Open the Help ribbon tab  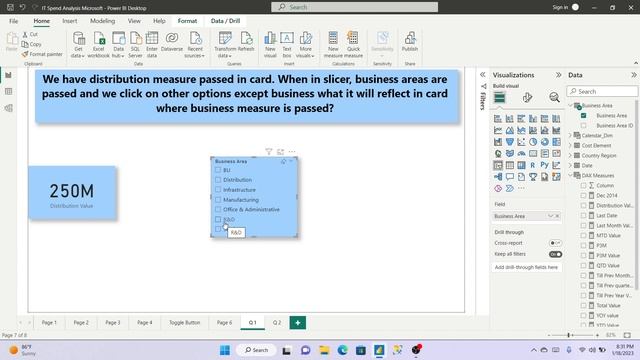tap(159, 21)
